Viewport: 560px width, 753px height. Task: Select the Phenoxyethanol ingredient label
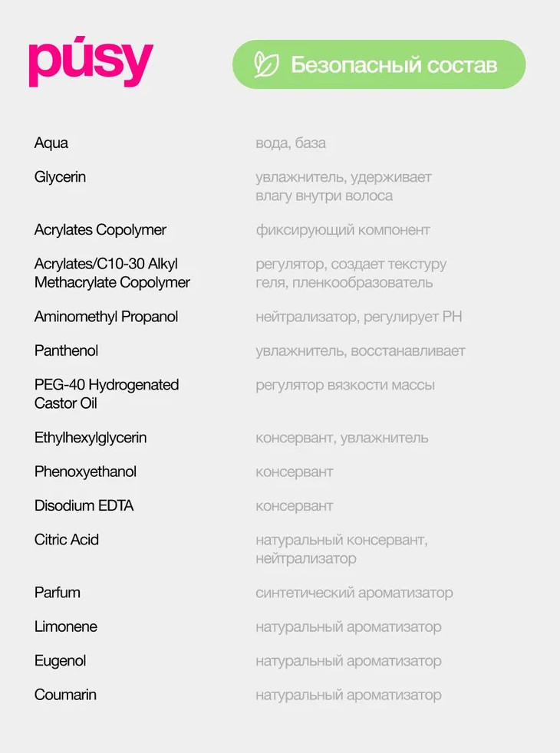pos(85,472)
